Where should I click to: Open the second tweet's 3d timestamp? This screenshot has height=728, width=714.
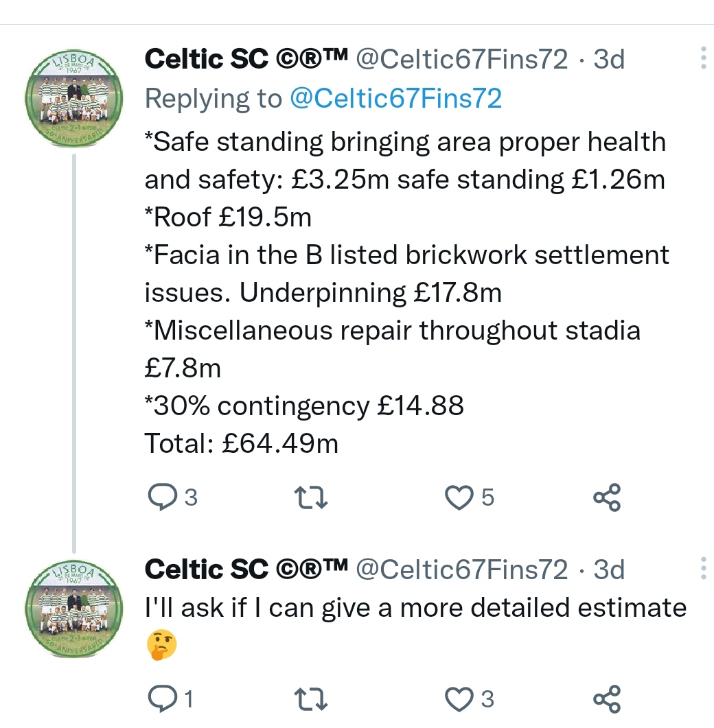click(x=609, y=570)
